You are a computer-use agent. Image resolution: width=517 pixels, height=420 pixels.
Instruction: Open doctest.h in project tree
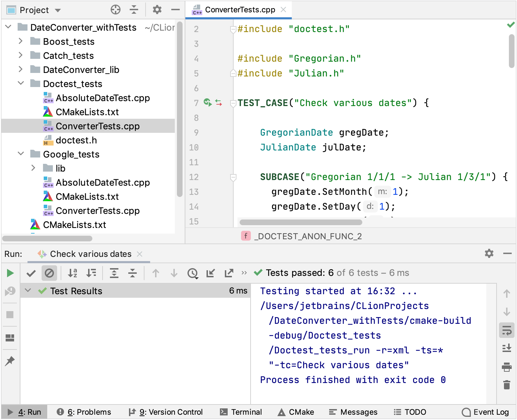[x=76, y=140]
